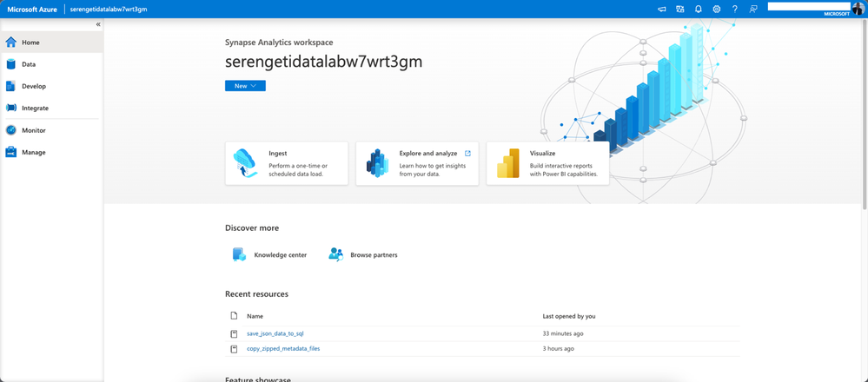Select Monitor in the left menu

34,130
